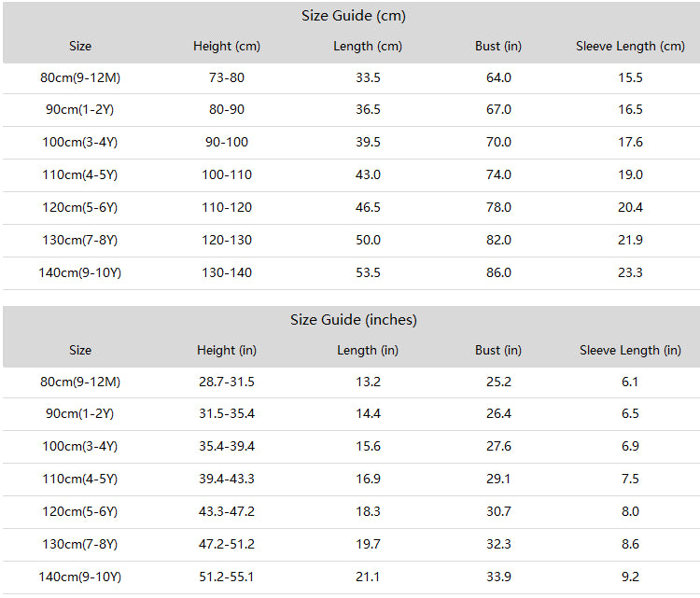Click length value 46.5
Screen dimensions: 700x598
368,207
